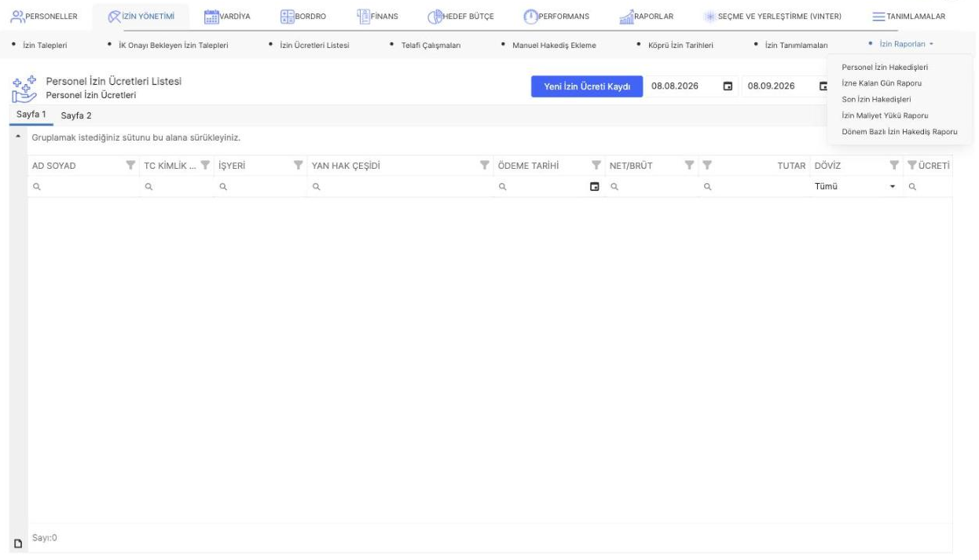
Task: Select İzin Maliyet Yükü Raporu
Action: tap(885, 115)
